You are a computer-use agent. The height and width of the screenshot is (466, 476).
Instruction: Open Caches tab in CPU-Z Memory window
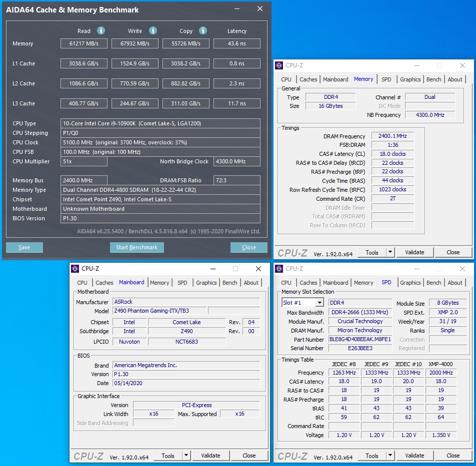click(308, 79)
